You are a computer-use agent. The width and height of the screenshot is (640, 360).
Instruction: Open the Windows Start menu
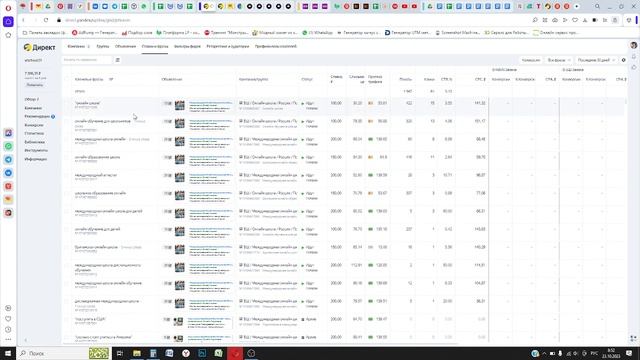pos(8,353)
